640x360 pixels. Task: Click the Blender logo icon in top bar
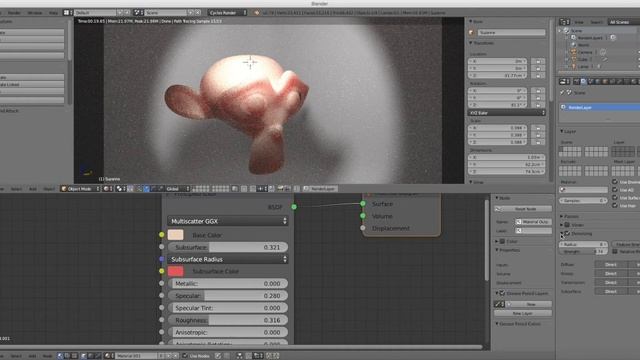[x=257, y=13]
